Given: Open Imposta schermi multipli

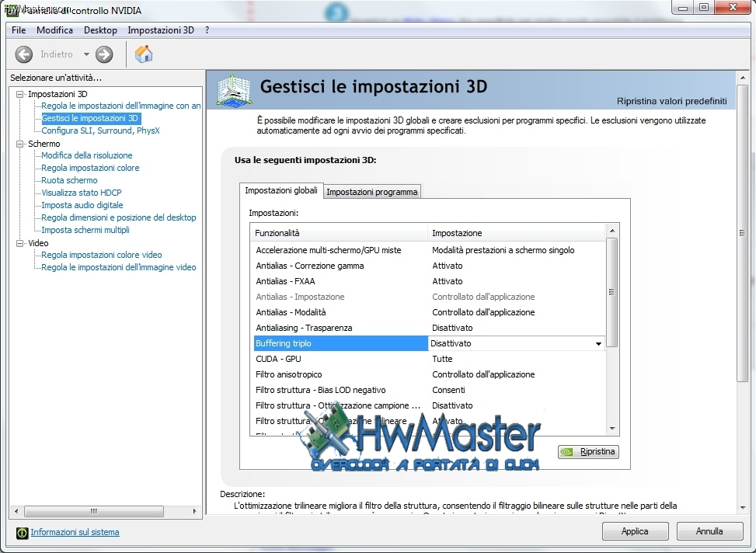Looking at the screenshot, I should (x=85, y=230).
